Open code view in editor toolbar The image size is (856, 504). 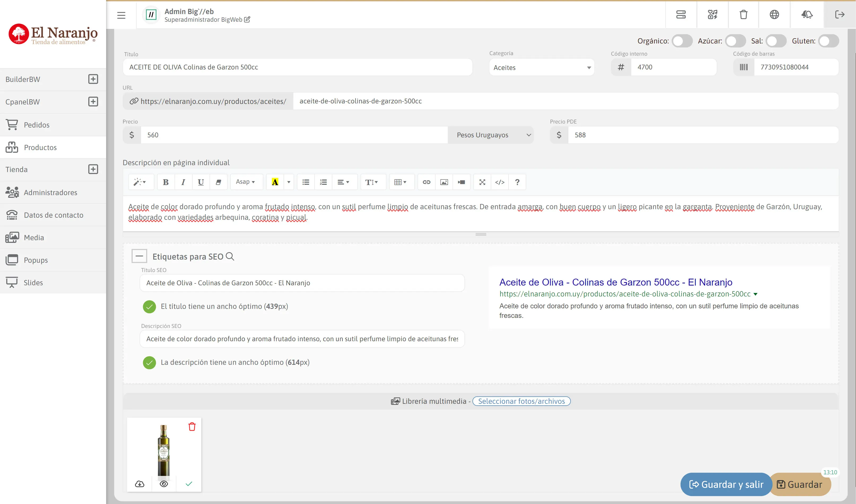(x=499, y=182)
